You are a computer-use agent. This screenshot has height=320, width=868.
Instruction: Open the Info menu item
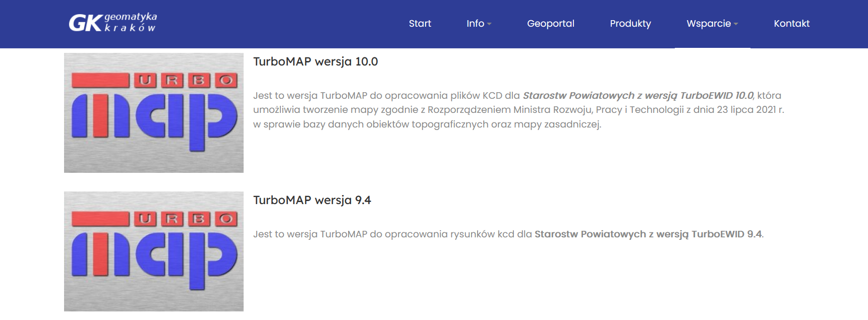[475, 24]
